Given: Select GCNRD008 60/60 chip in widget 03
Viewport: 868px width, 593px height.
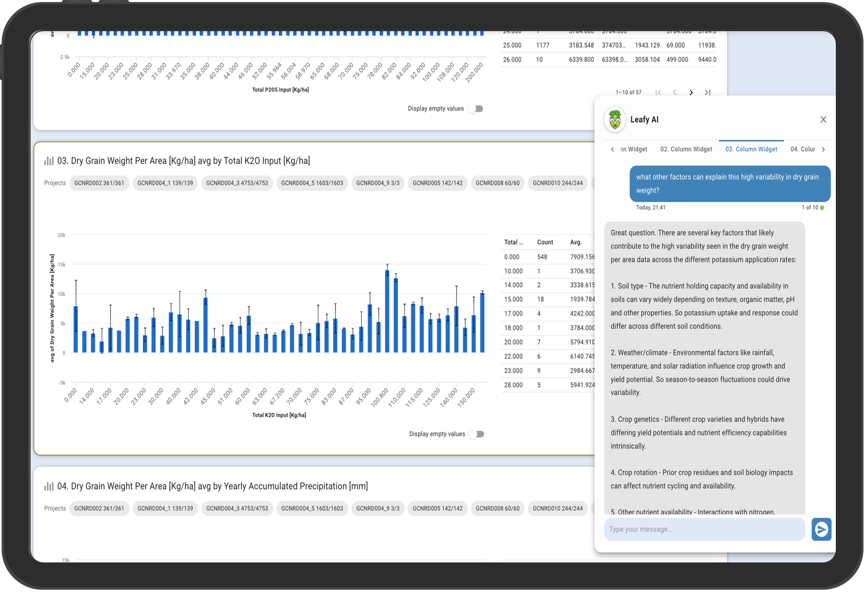Looking at the screenshot, I should click(x=497, y=183).
